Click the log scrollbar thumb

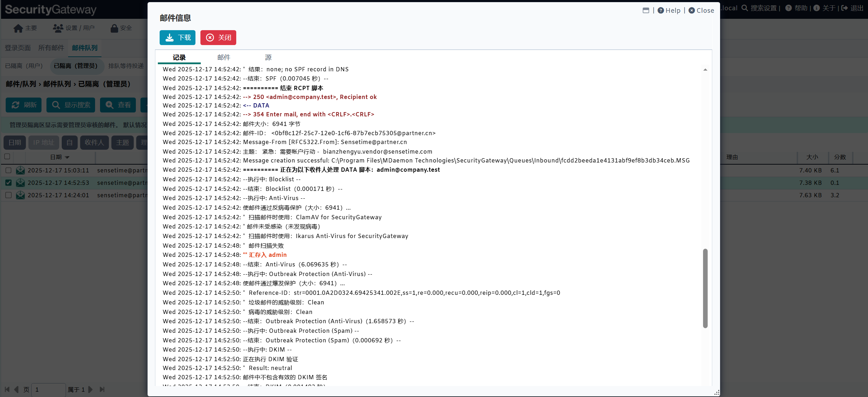[x=705, y=288]
